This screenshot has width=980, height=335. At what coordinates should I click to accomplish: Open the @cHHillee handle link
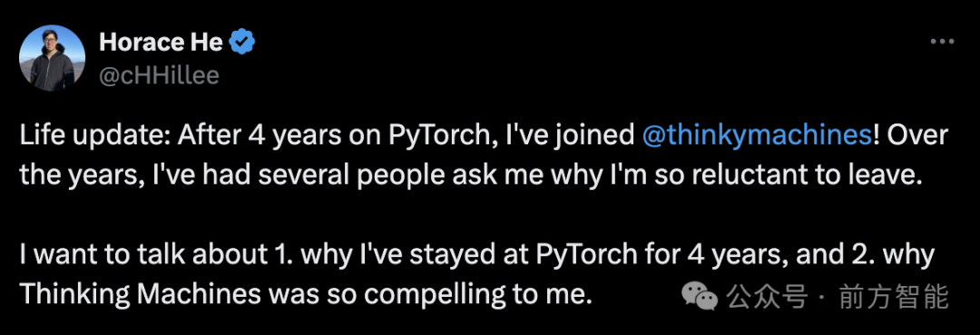[159, 75]
